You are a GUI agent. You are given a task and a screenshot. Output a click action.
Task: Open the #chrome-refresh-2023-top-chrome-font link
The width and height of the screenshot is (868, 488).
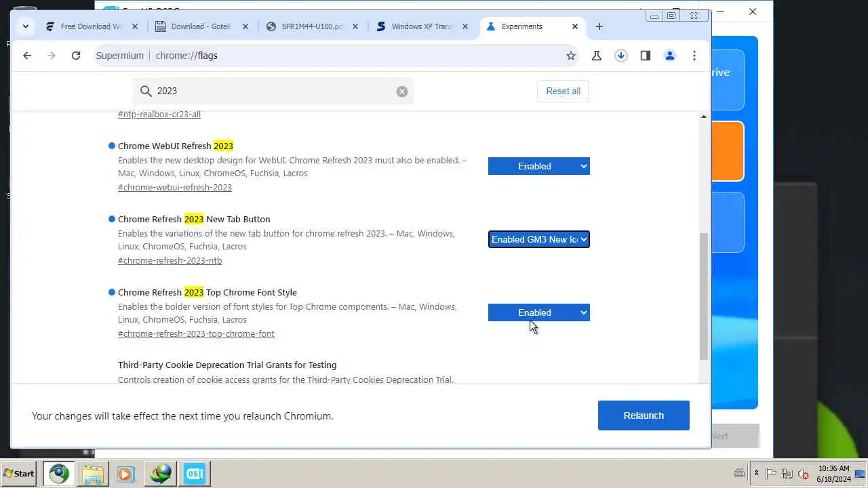point(196,333)
